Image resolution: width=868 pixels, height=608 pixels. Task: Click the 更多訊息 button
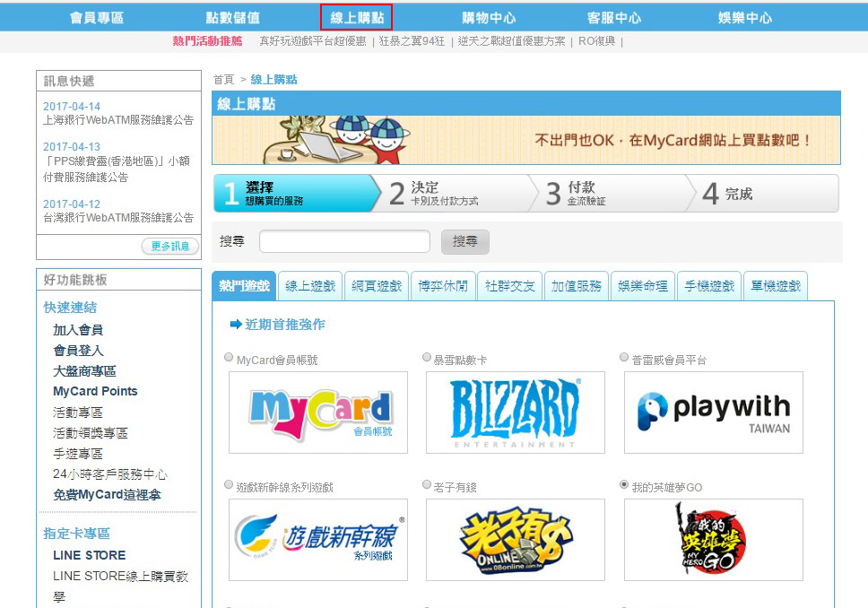point(170,246)
